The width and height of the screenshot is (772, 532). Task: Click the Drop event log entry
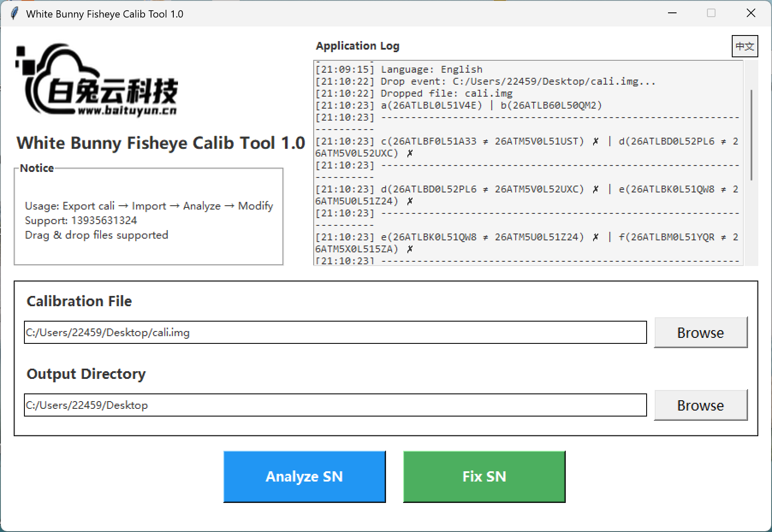[485, 81]
